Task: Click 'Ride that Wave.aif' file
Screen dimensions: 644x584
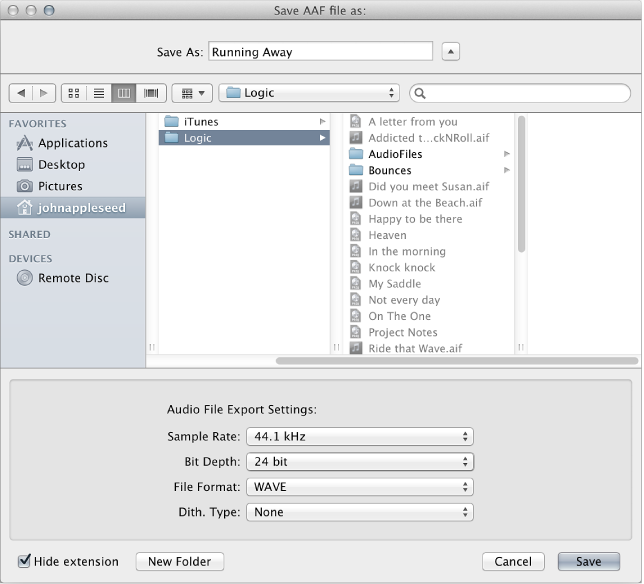Action: point(429,348)
